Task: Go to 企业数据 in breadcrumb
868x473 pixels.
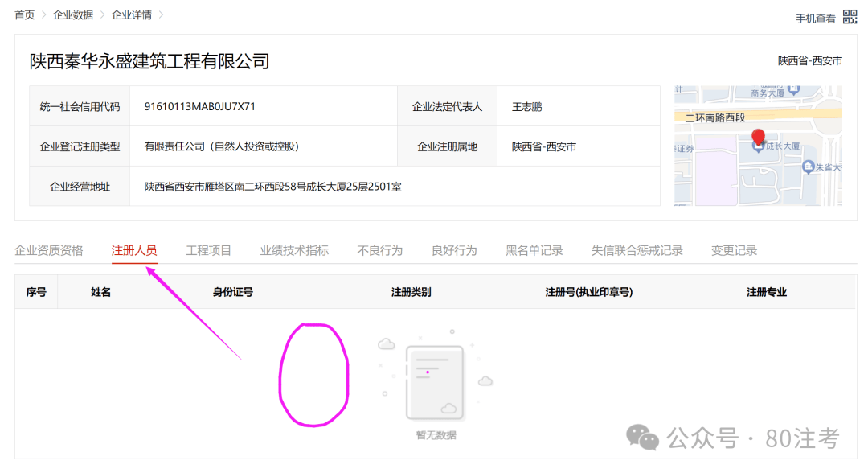Action: [x=73, y=15]
